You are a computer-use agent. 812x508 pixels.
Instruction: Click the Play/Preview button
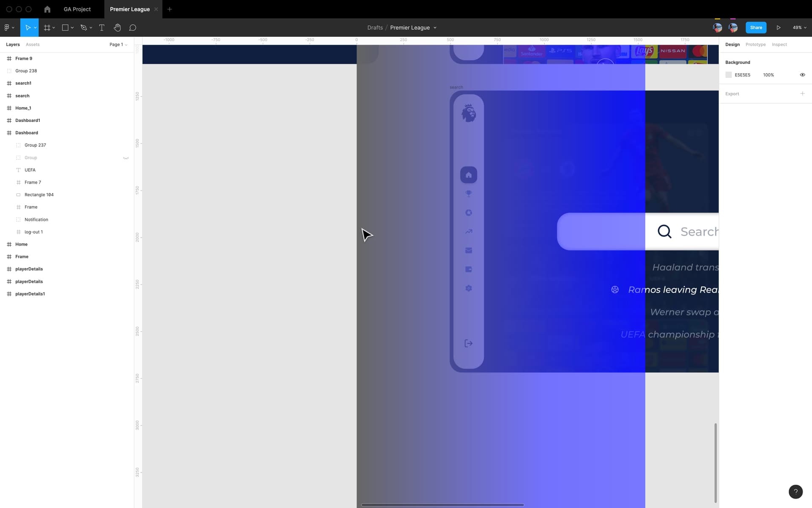[779, 28]
